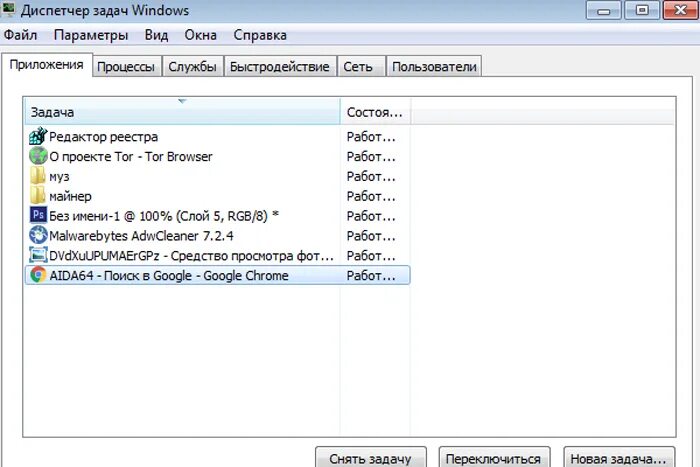Select the муз task row
This screenshot has height=467, width=700.
tap(217, 176)
